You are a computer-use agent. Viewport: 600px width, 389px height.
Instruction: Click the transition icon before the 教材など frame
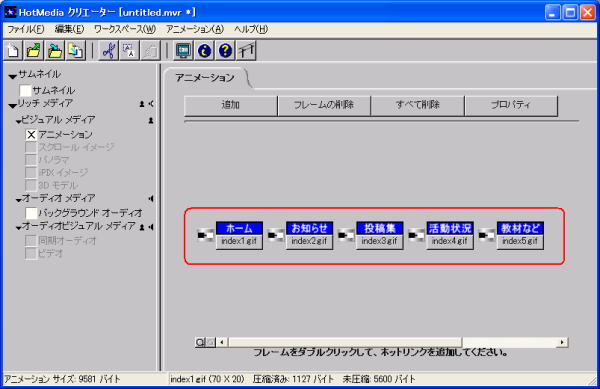click(x=487, y=235)
